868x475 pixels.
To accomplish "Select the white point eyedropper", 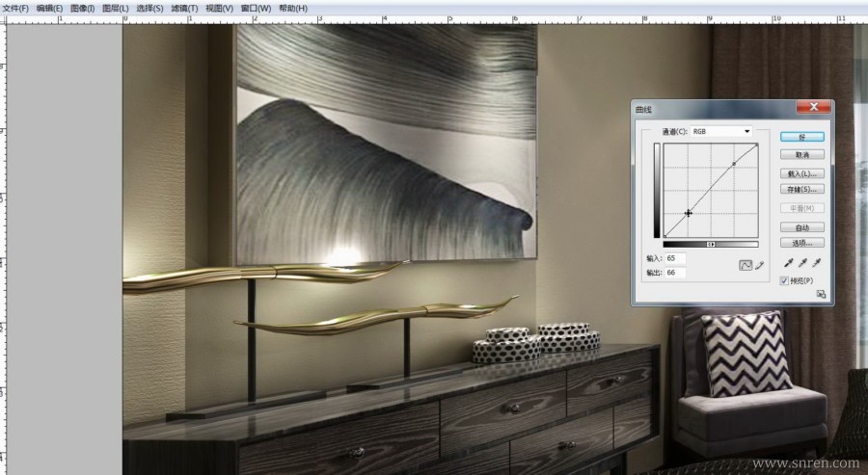I will (x=817, y=263).
